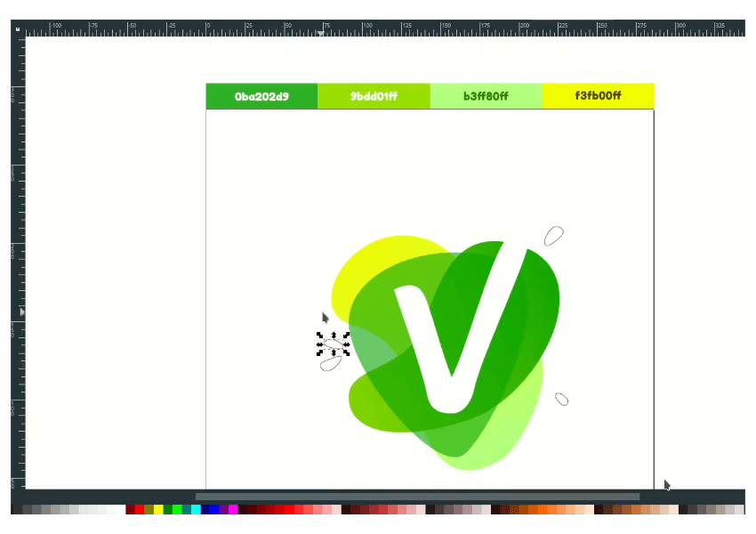The width and height of the screenshot is (756, 534).
Task: Select the light green blob at the logo's bottom right
Action: pyautogui.click(x=519, y=425)
